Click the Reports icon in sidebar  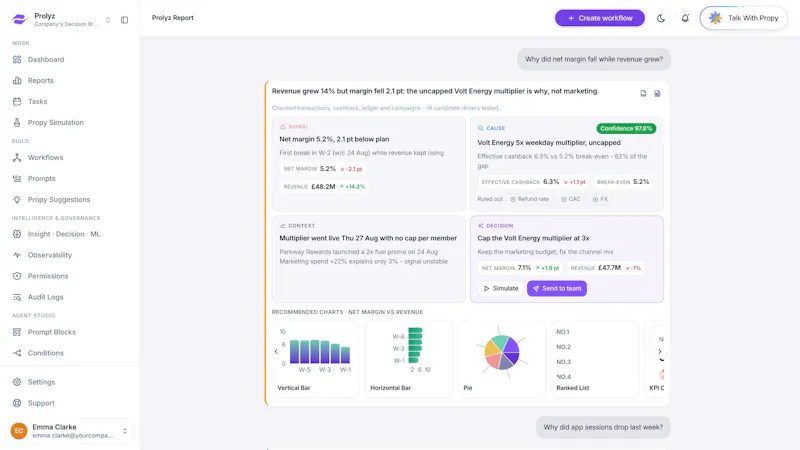click(17, 81)
